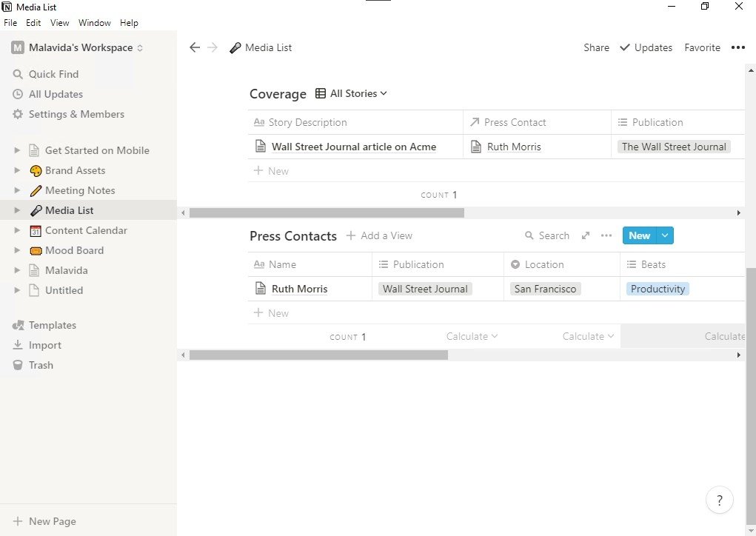This screenshot has height=536, width=756.
Task: Click the Ruth Morris page icon in Coverage
Action: point(476,147)
